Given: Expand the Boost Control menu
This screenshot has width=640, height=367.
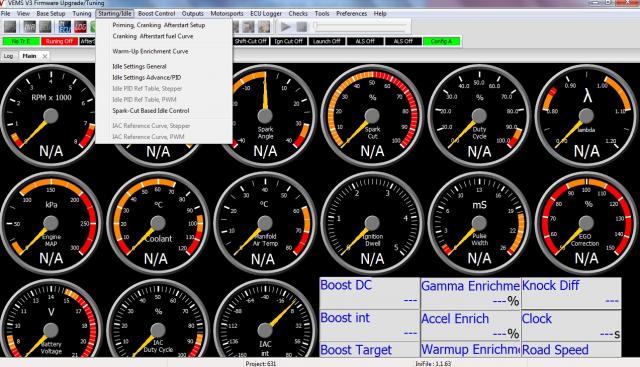Looking at the screenshot, I should 156,13.
